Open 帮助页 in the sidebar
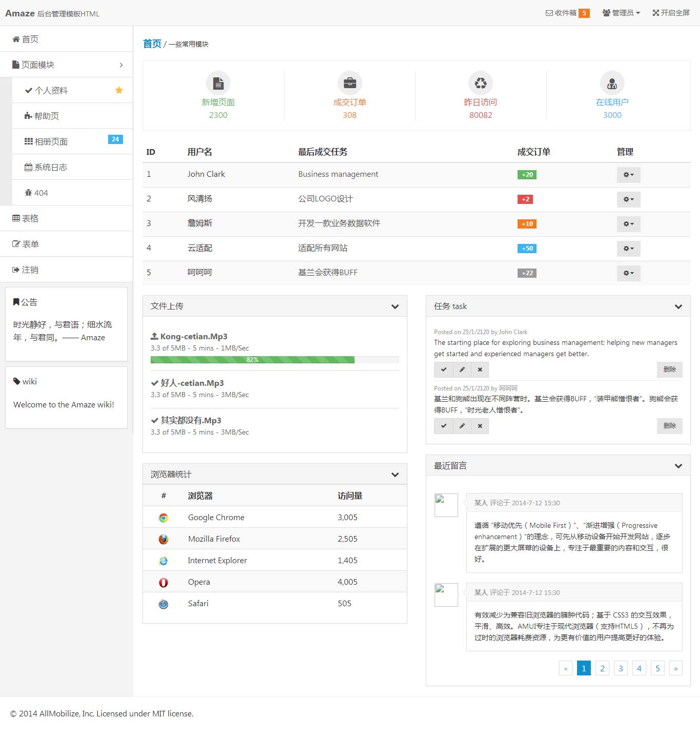The width and height of the screenshot is (700, 741). pos(72,116)
